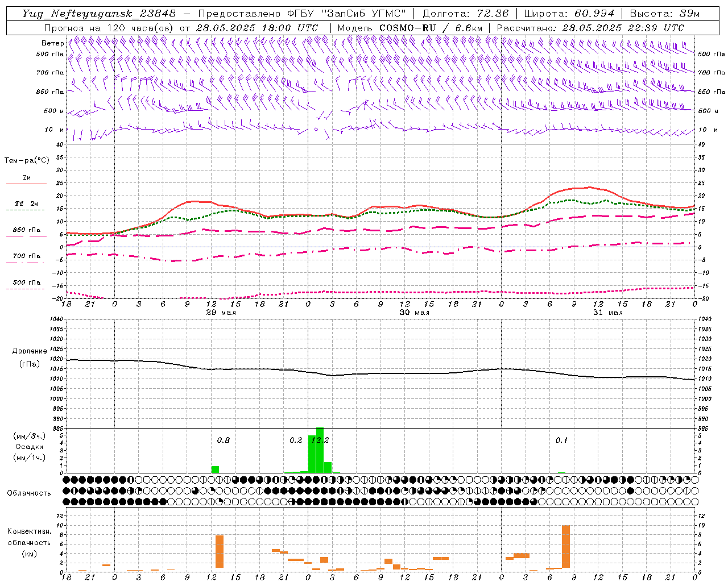The height and width of the screenshot is (582, 728).
Task: Click the (мм/3ч.) units label
Action: (29, 436)
